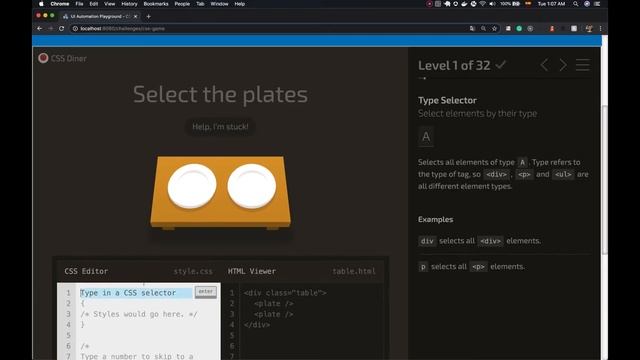
Task: Click the large A syntax box
Action: point(426,136)
